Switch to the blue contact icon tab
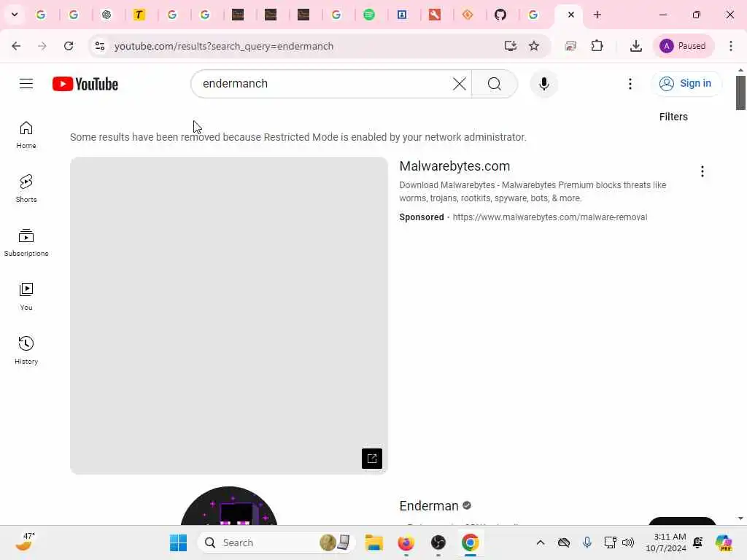Image resolution: width=747 pixels, height=560 pixels. pyautogui.click(x=402, y=15)
